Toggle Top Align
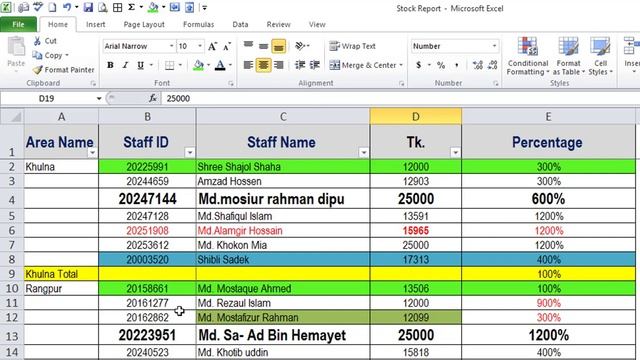The height and width of the screenshot is (360, 640). coord(248,46)
